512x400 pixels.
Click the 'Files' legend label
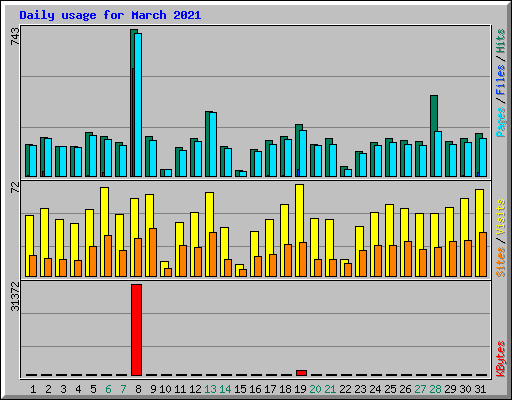[501, 79]
